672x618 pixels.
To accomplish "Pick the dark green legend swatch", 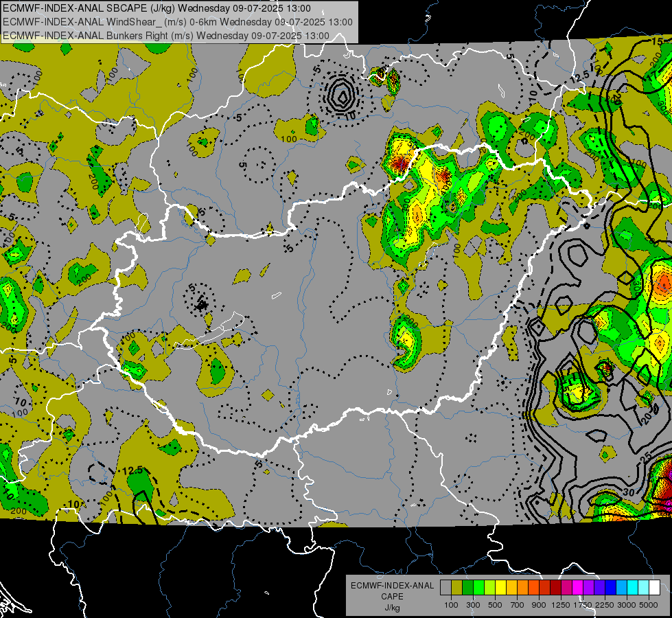I will click(467, 588).
